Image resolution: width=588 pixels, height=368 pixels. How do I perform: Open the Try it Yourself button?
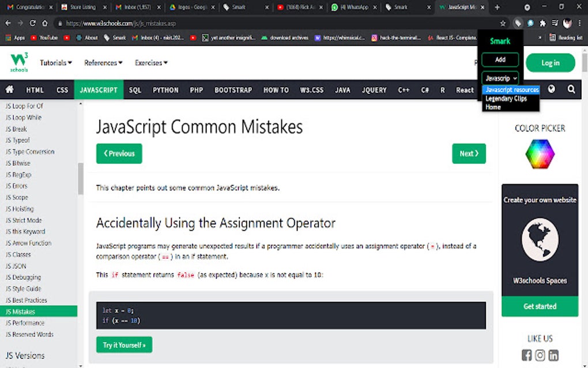pyautogui.click(x=124, y=344)
